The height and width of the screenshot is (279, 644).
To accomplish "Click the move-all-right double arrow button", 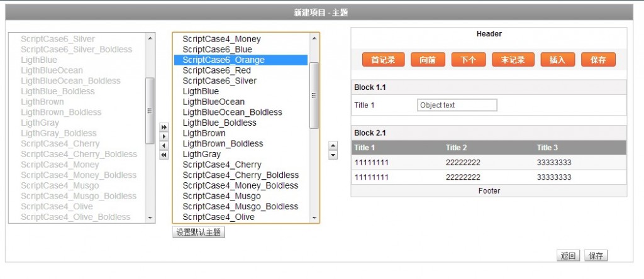I will 164,127.
